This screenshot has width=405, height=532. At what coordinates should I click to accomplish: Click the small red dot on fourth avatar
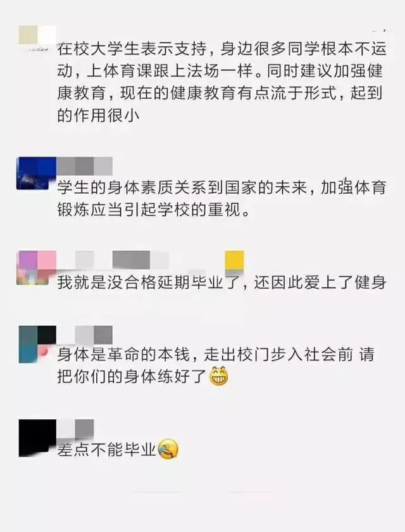pyautogui.click(x=43, y=352)
